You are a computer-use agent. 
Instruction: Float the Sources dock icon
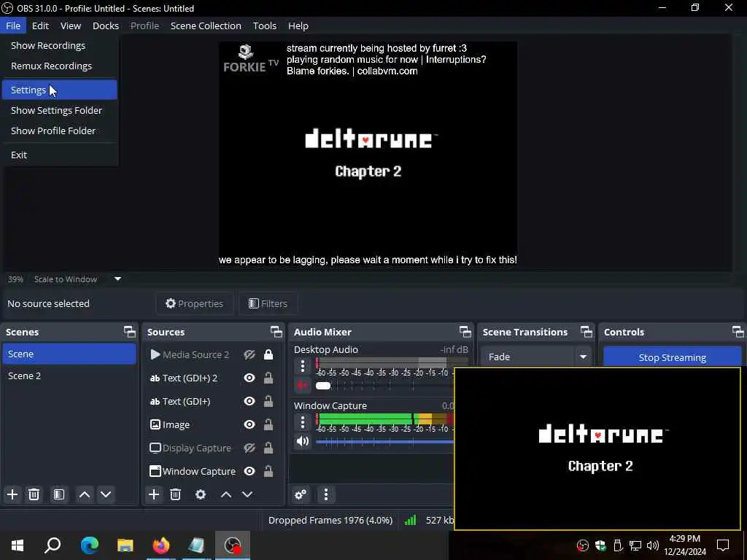coord(276,332)
